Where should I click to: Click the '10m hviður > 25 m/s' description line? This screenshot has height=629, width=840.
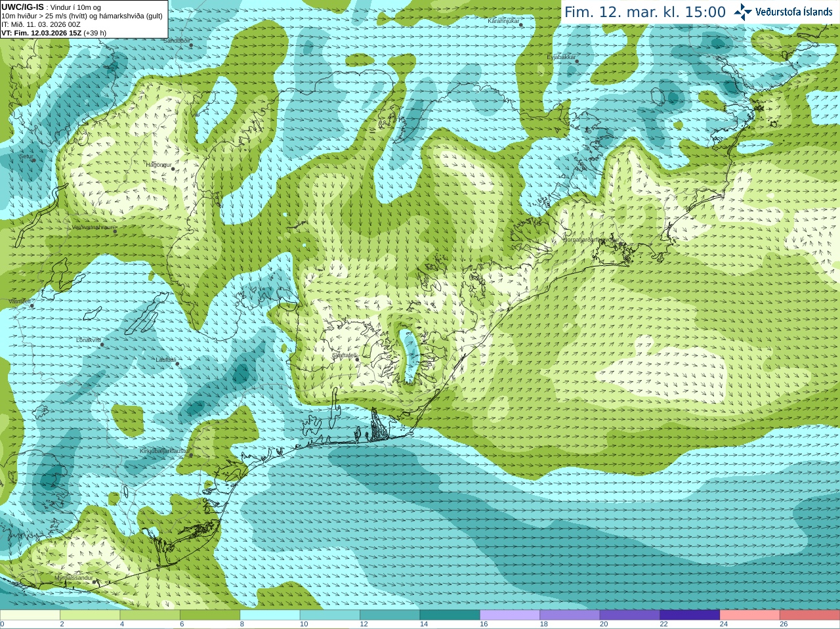tap(82, 16)
